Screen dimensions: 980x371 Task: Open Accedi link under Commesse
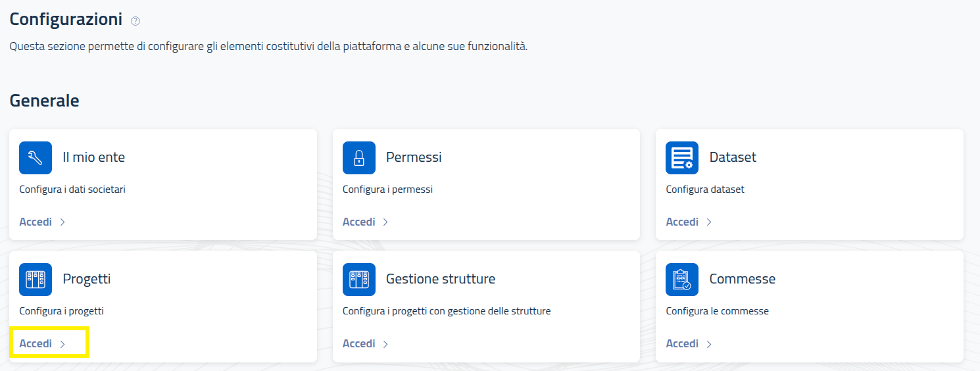click(689, 343)
